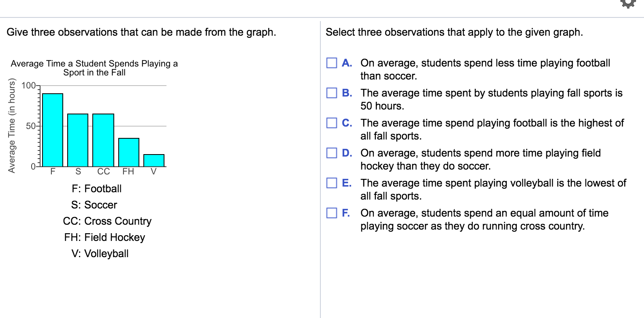Click the blue letter 'A' option label
The image size is (644, 318).
tap(346, 63)
